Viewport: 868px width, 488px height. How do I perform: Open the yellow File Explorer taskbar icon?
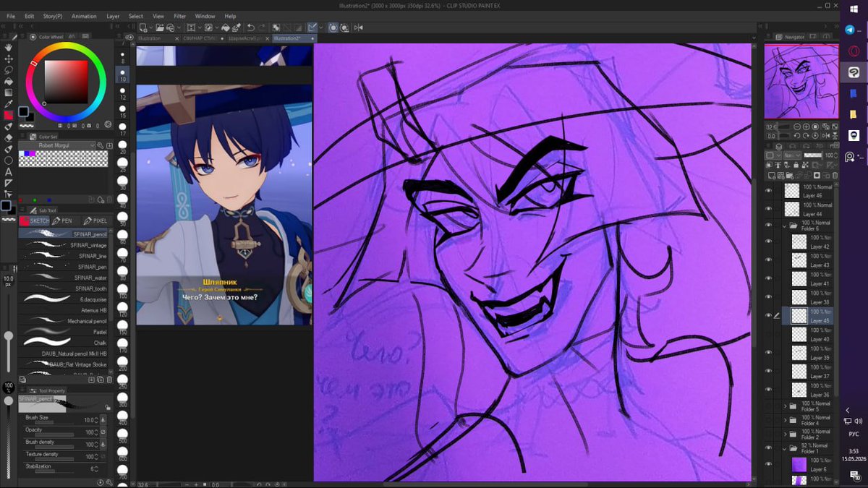[854, 114]
